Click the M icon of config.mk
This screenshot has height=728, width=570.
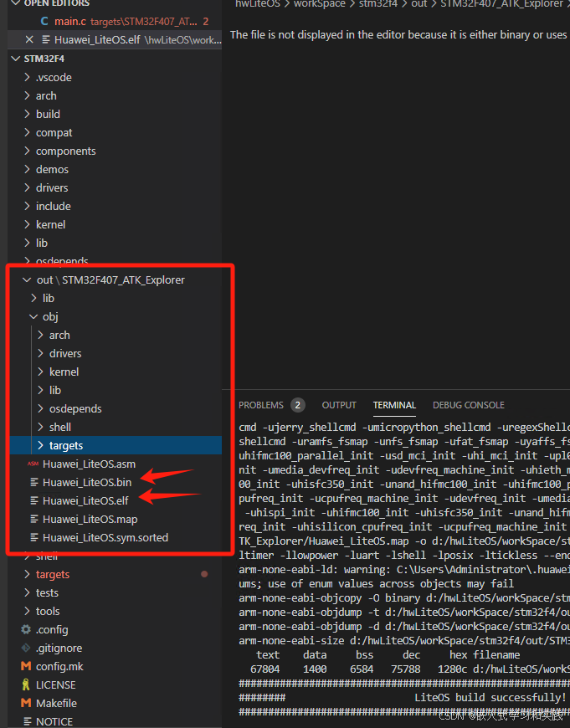pyautogui.click(x=26, y=667)
